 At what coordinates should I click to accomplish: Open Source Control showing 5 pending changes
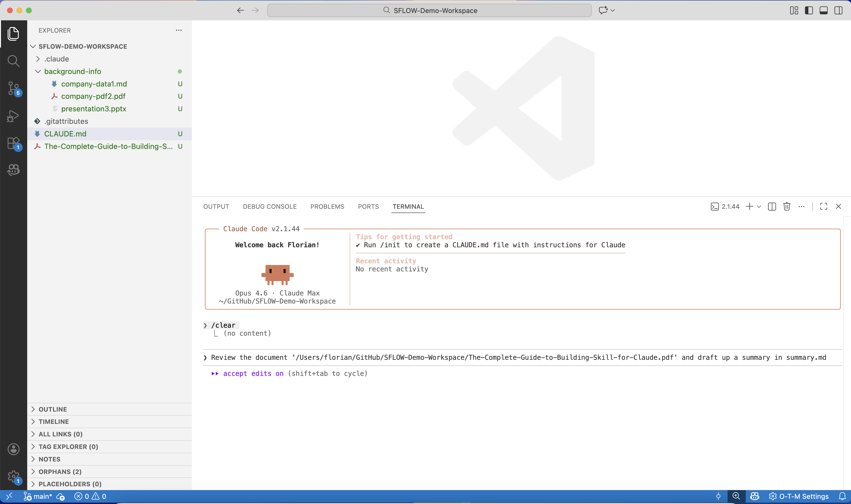pos(13,88)
